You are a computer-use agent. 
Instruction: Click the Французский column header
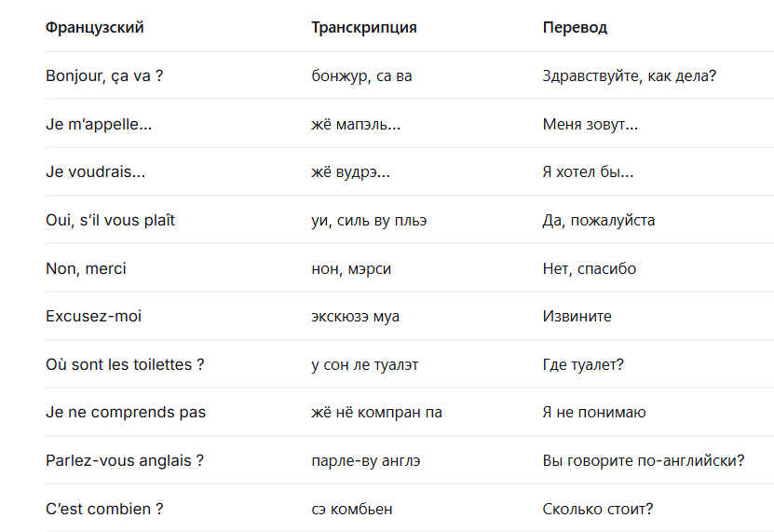pyautogui.click(x=94, y=27)
